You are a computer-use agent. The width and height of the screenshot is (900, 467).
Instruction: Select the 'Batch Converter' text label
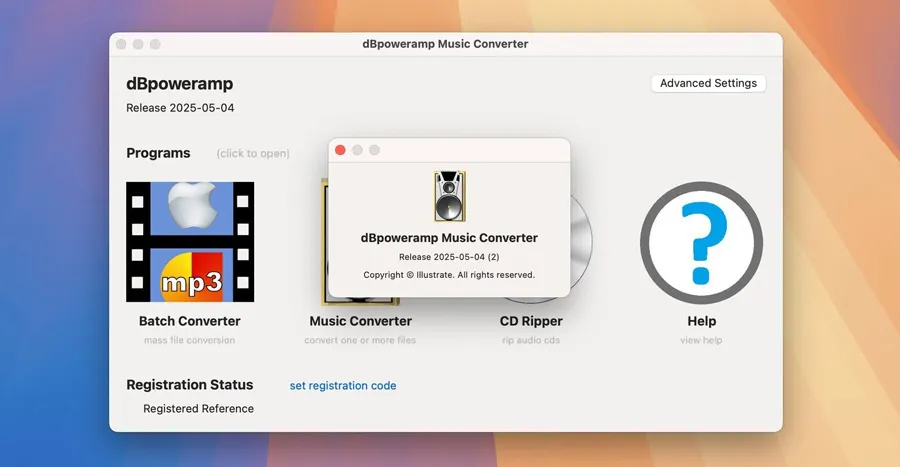[190, 321]
